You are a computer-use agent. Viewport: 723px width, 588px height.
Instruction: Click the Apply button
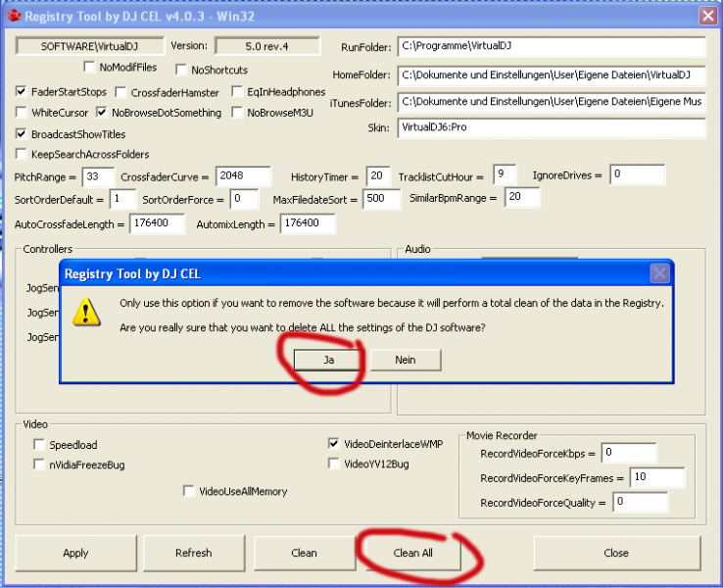[x=75, y=553]
